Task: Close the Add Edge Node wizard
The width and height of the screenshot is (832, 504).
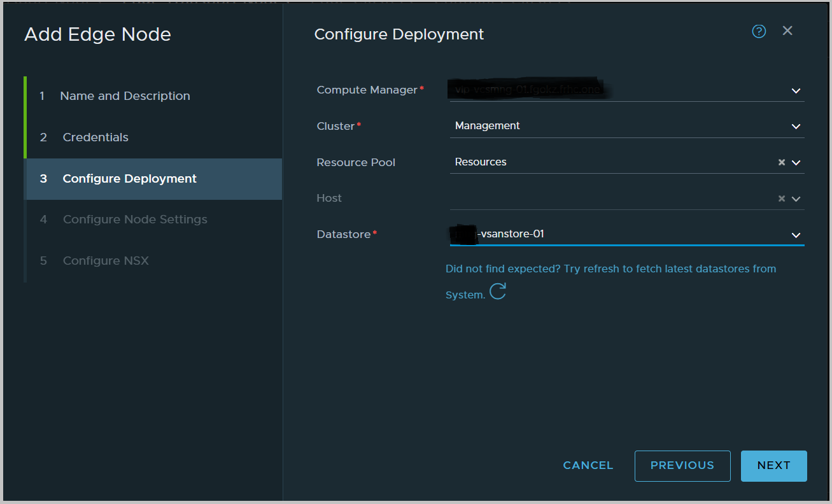Action: (787, 31)
